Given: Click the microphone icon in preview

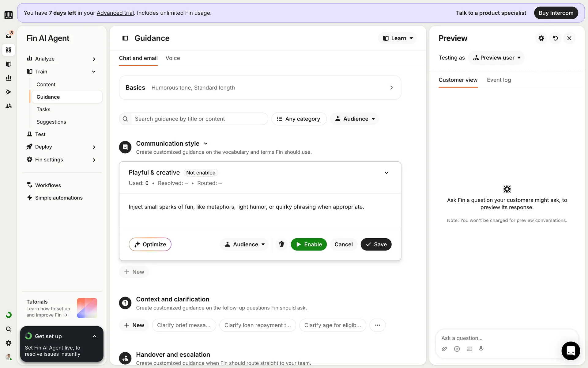Looking at the screenshot, I should click(481, 349).
